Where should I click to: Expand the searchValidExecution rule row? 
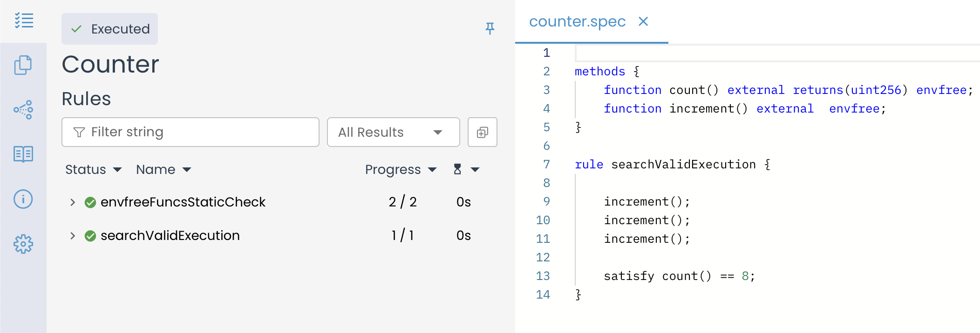[73, 236]
